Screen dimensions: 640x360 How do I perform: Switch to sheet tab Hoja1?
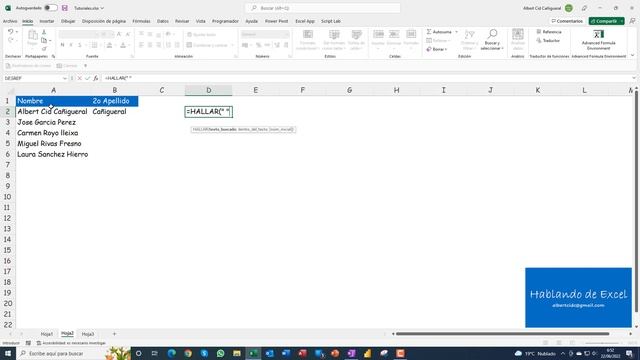[47, 334]
